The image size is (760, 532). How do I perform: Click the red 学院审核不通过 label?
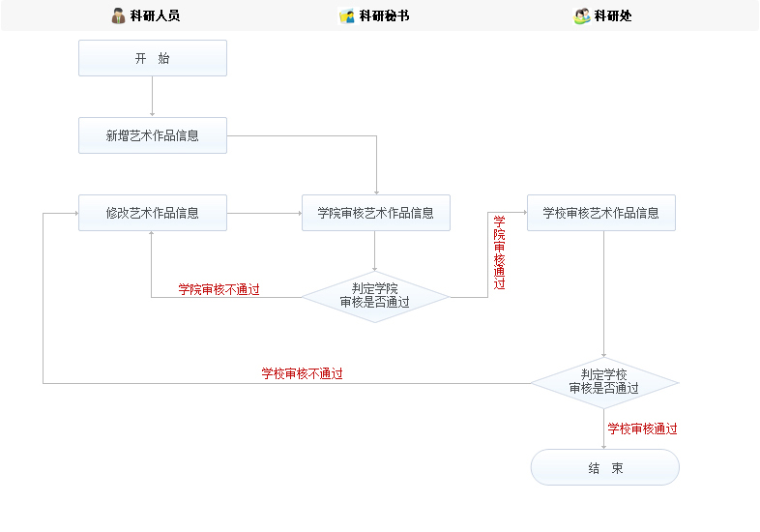[219, 289]
